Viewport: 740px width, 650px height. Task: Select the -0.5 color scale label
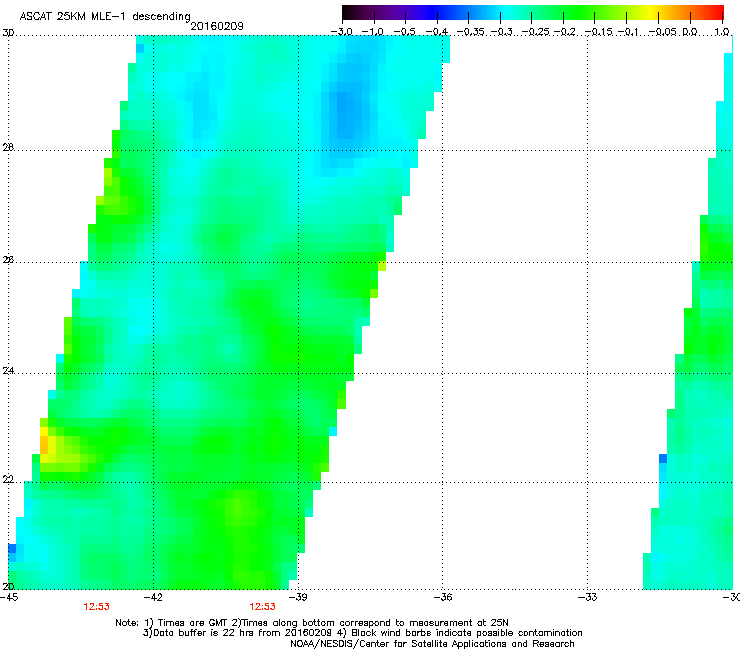(x=404, y=32)
